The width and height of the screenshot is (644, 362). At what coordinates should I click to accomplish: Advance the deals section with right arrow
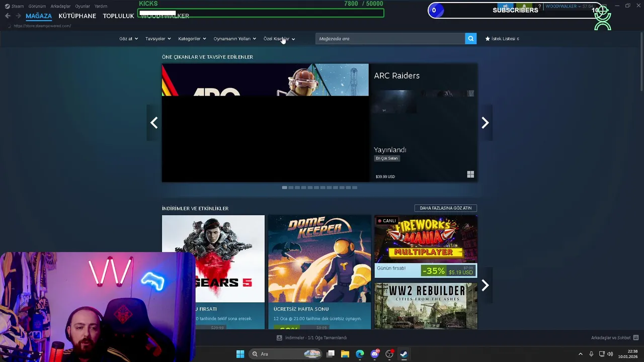485,286
